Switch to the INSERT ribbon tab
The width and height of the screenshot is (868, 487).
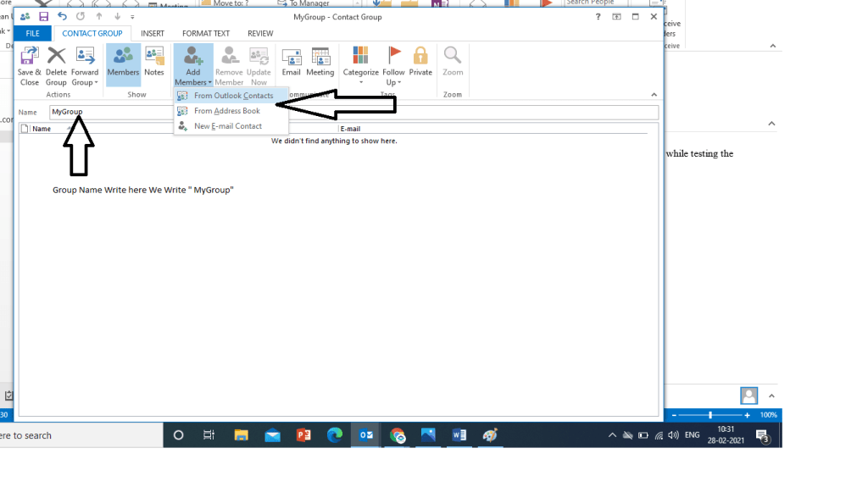tap(153, 34)
